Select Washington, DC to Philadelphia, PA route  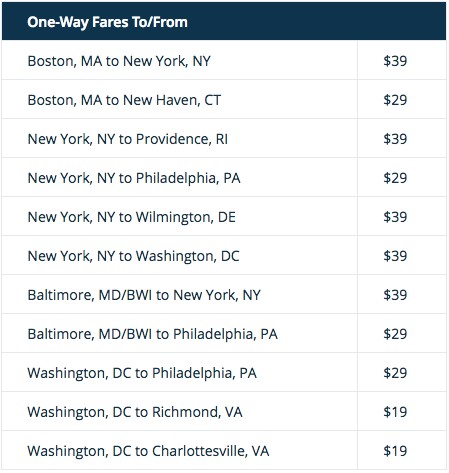[x=142, y=373]
